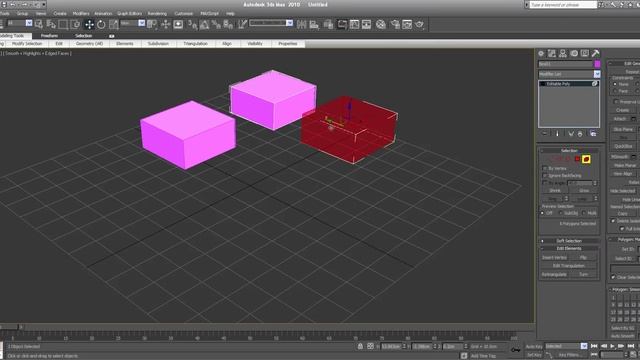Screen dimensions: 640x360
Task: Toggle Preserve UVs checkbox
Action: pos(616,102)
